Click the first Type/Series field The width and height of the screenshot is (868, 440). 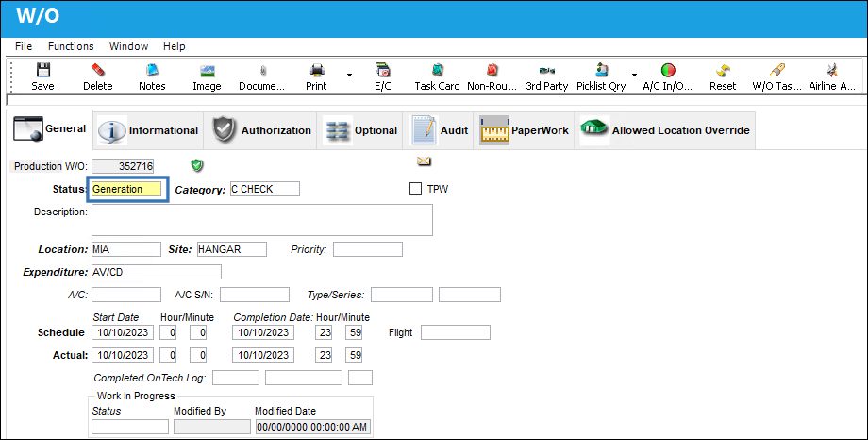click(402, 295)
